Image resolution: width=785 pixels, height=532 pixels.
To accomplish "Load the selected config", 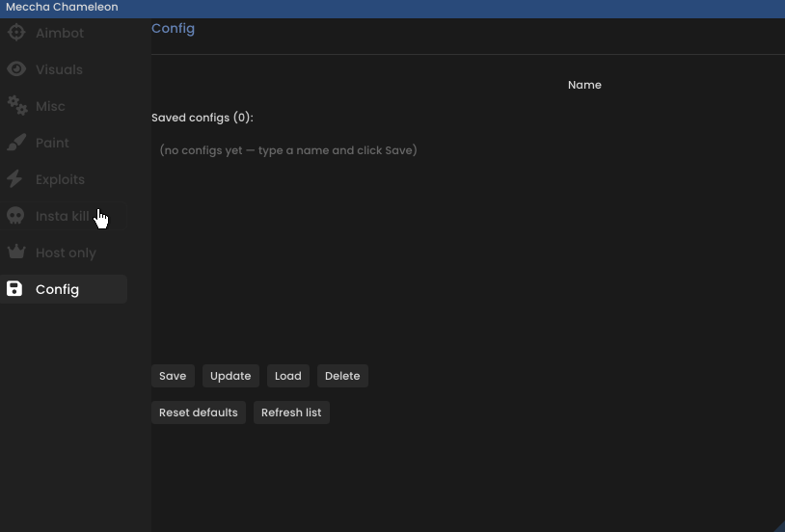I will click(288, 376).
